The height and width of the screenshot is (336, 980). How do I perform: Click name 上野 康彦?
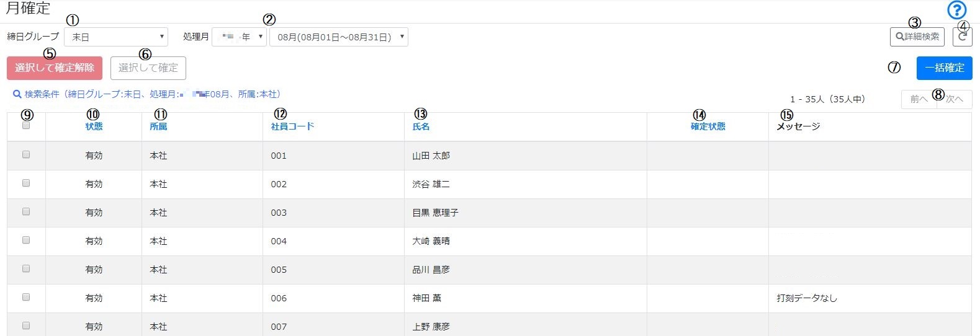tap(431, 327)
